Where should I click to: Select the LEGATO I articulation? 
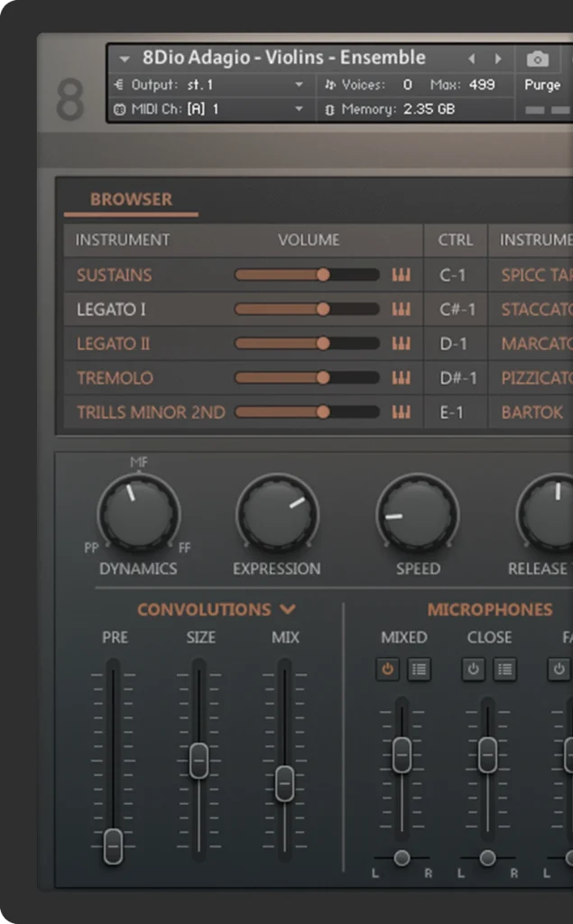[x=111, y=310]
